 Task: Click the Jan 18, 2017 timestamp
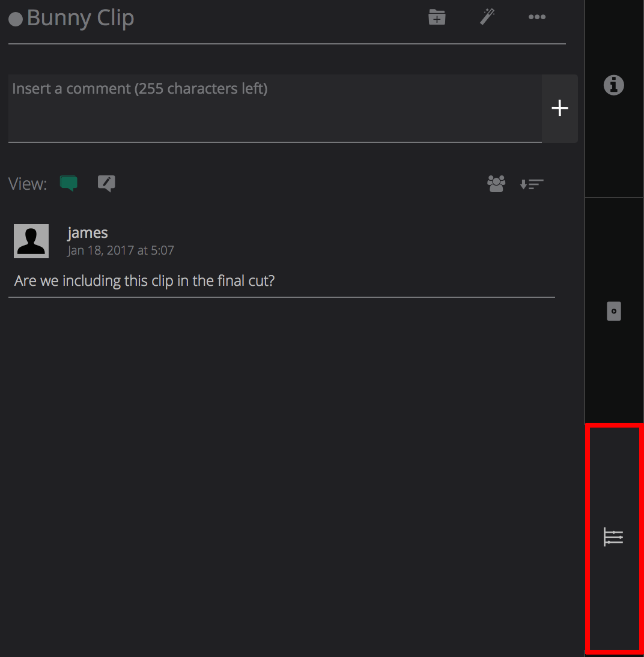(121, 250)
